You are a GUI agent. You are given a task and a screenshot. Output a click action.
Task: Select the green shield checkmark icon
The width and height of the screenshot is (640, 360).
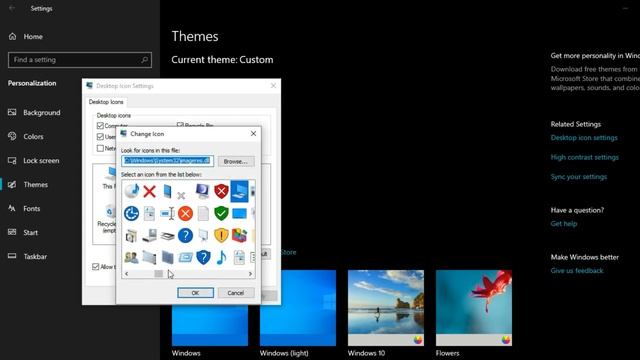(221, 213)
